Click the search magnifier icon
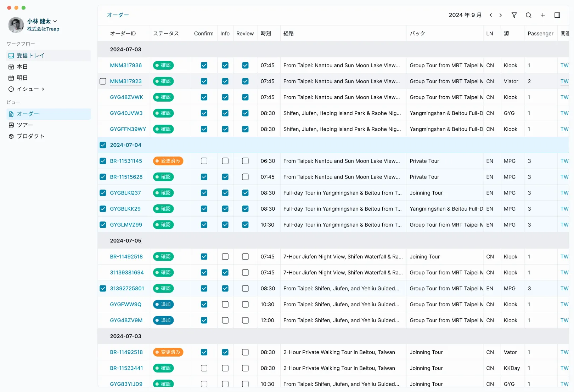Screen dimensions: 574x392 (x=528, y=15)
